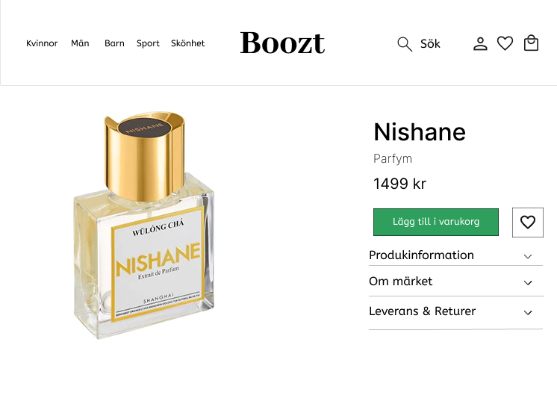Click the Nishane perfume bottle image
This screenshot has height=398, width=557.
(x=144, y=225)
